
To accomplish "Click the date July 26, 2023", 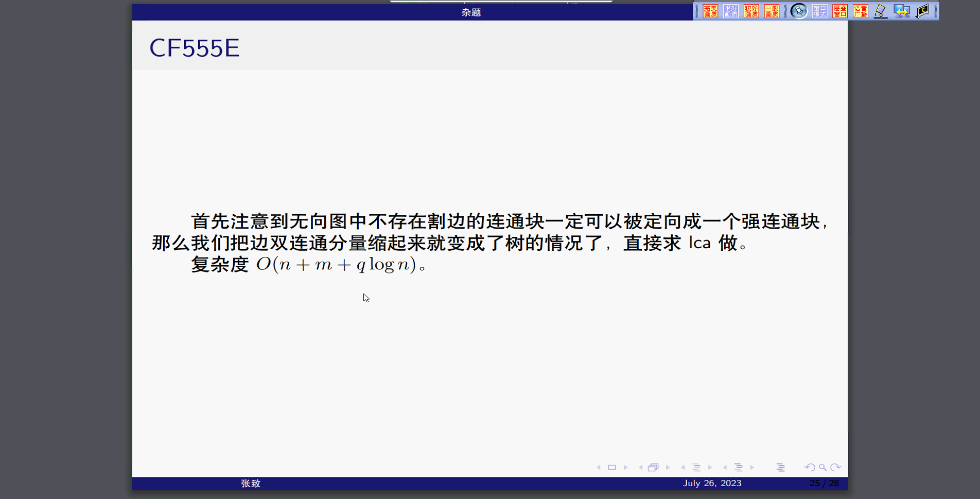I will [x=712, y=483].
